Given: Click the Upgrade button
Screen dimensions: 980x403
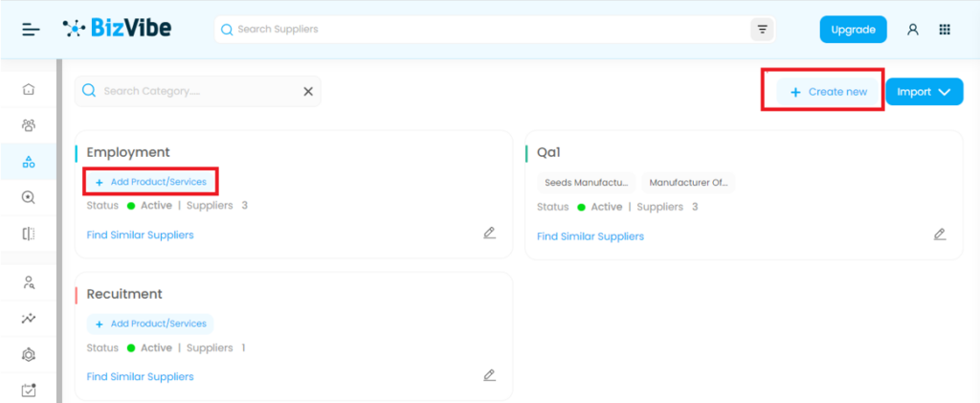Looking at the screenshot, I should (x=853, y=30).
